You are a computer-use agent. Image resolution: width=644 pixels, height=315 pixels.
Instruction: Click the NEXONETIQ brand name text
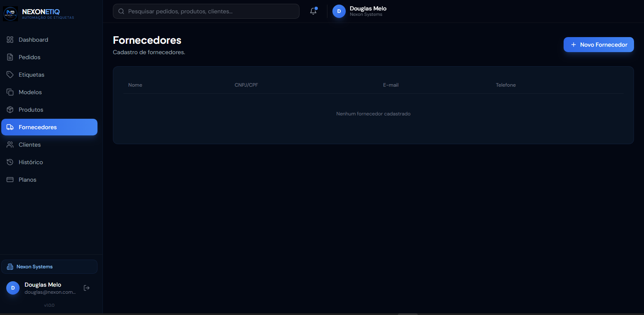click(x=41, y=12)
